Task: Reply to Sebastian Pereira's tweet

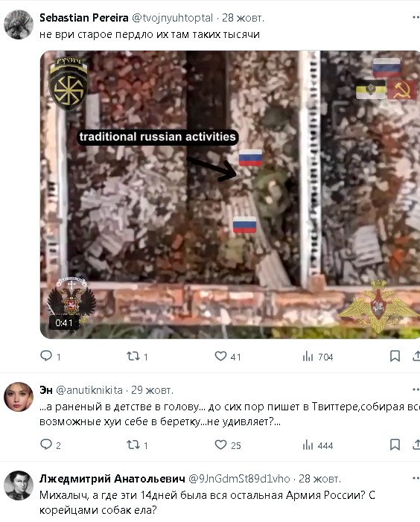Action: tap(46, 356)
